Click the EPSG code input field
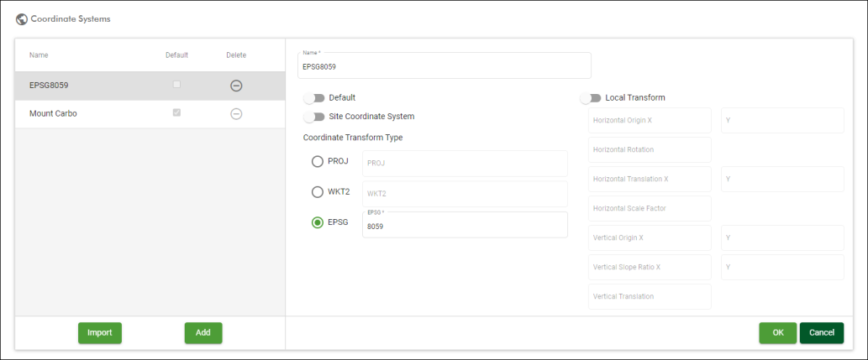This screenshot has height=360, width=868. pos(464,227)
